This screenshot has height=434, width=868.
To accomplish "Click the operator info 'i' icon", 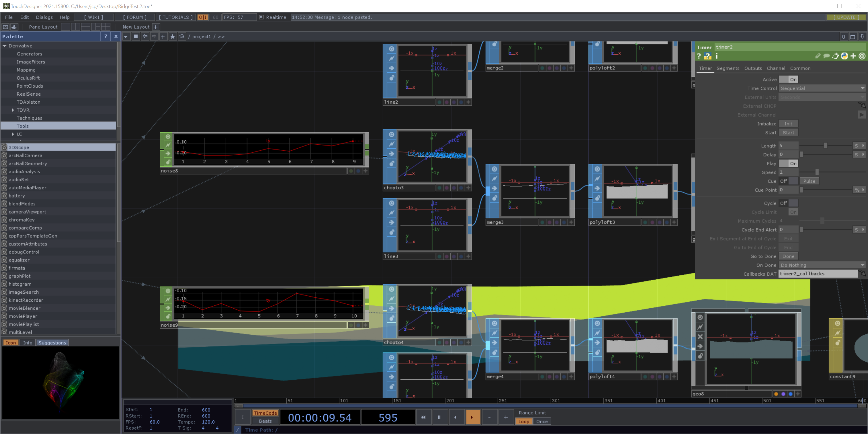I will 717,56.
